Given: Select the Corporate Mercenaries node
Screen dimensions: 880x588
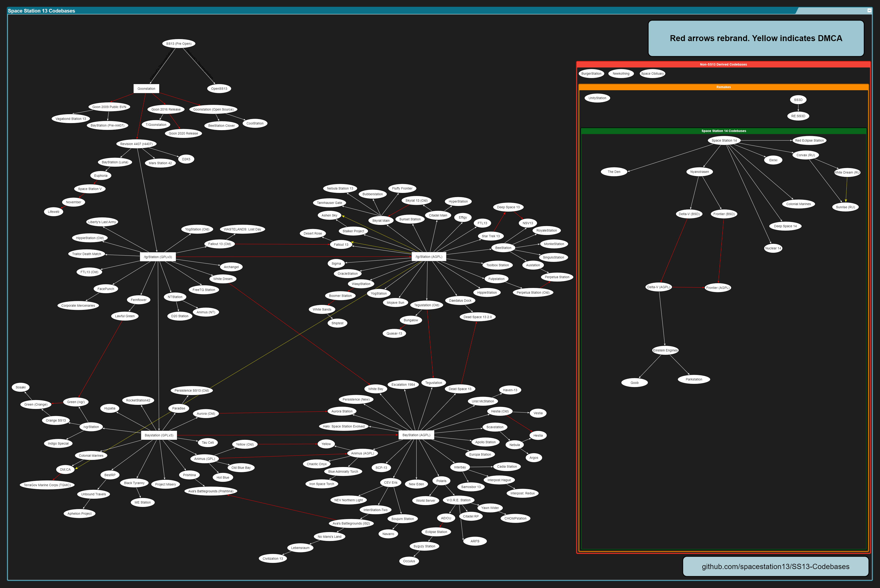Looking at the screenshot, I should (78, 305).
